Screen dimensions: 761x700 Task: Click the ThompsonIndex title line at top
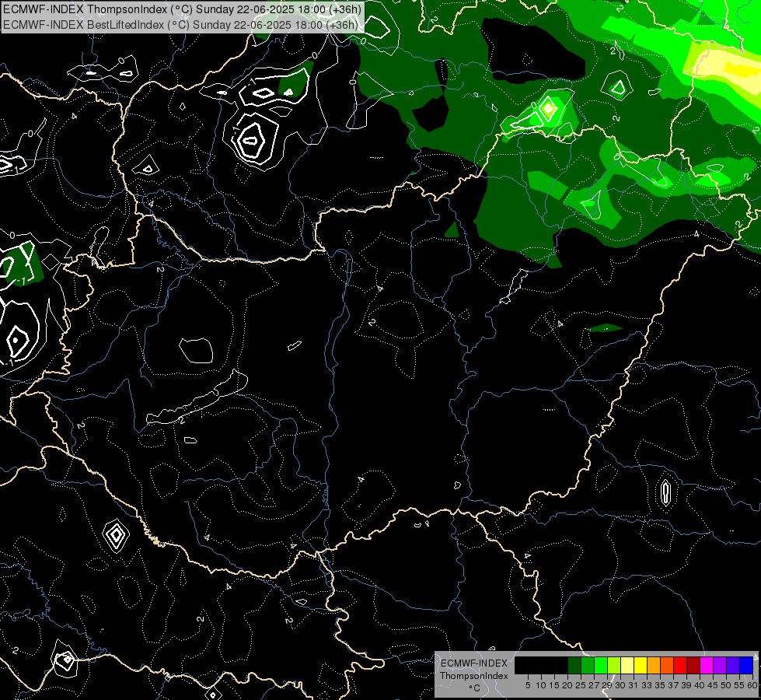pyautogui.click(x=182, y=9)
